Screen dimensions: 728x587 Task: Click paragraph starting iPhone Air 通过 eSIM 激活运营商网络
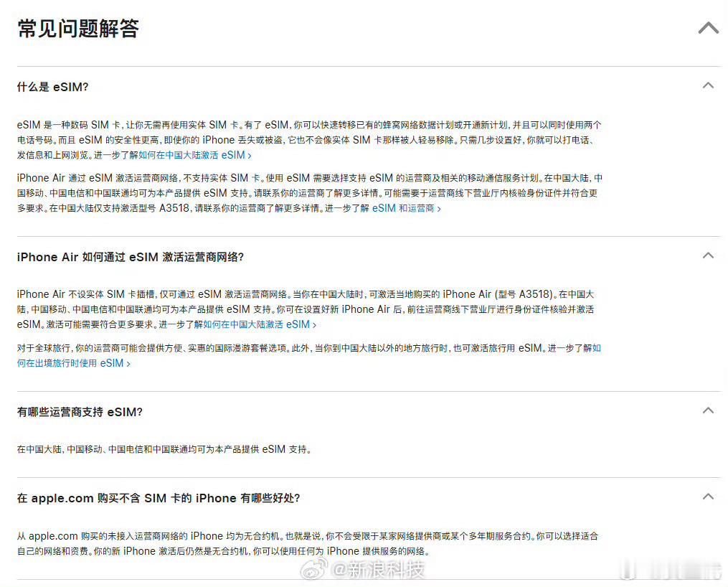[310, 193]
